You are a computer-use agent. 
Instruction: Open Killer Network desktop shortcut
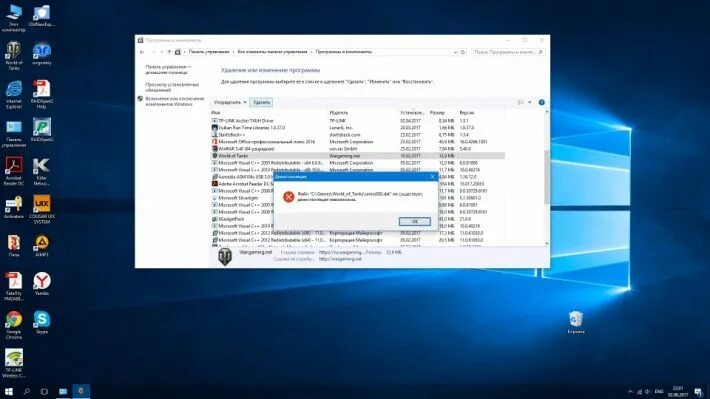click(x=42, y=172)
